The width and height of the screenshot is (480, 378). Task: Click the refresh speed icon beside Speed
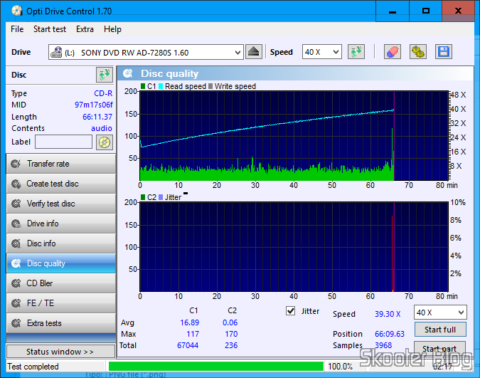356,52
